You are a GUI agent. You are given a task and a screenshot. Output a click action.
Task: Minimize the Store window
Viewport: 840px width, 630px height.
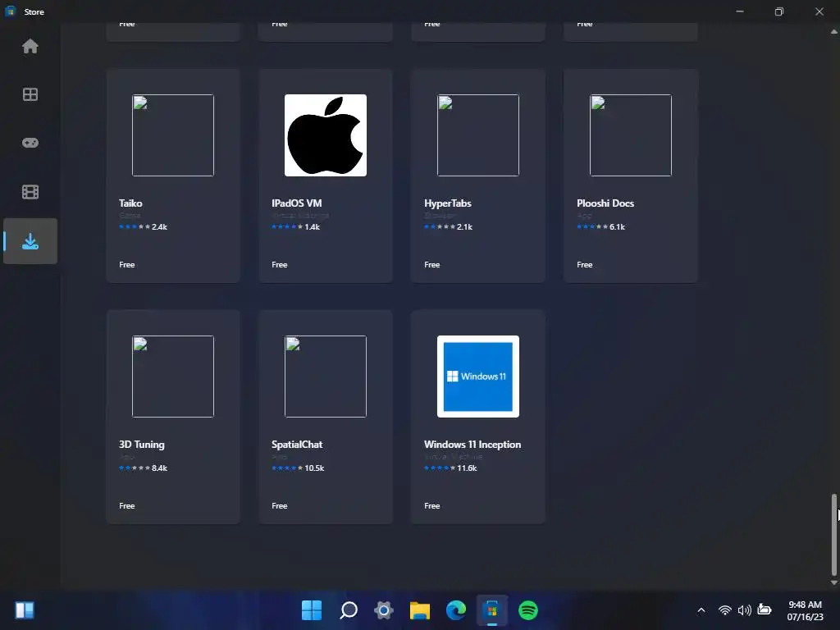click(740, 11)
